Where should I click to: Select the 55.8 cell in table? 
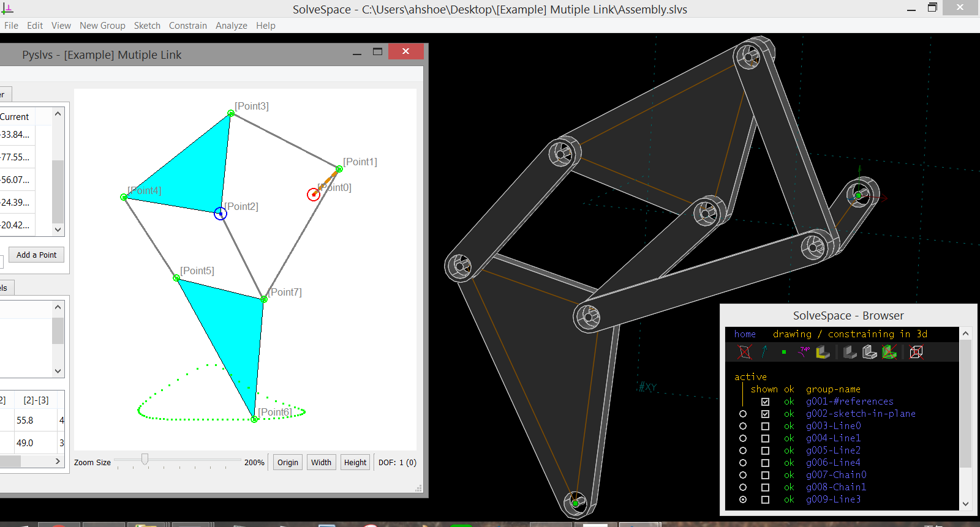(x=34, y=420)
